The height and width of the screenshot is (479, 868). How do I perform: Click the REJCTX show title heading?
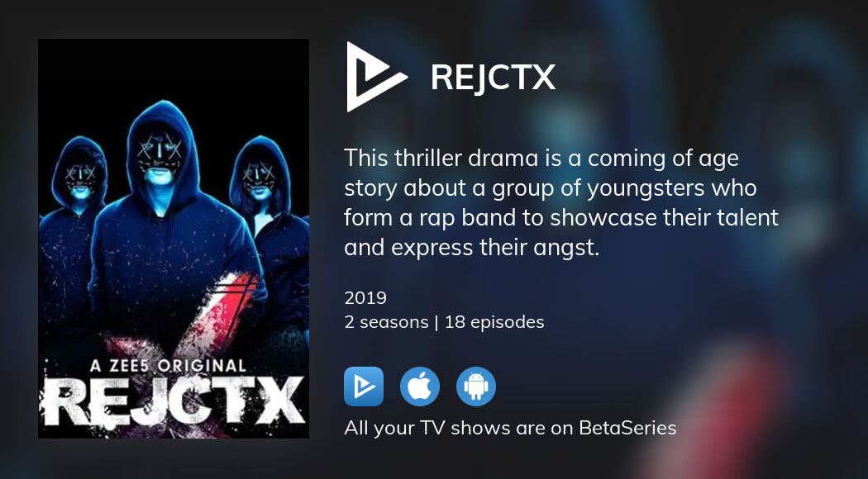(493, 78)
